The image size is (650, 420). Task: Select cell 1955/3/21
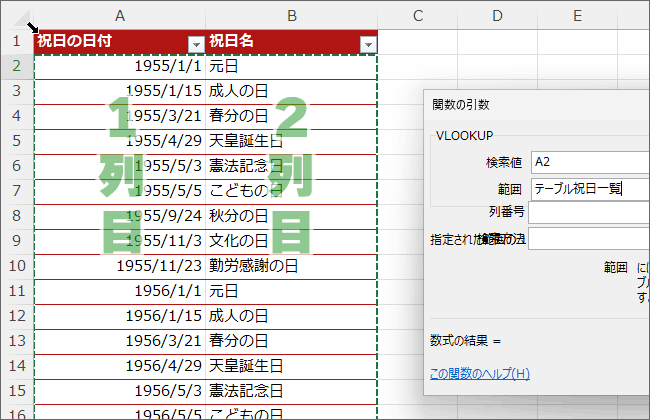[120, 116]
